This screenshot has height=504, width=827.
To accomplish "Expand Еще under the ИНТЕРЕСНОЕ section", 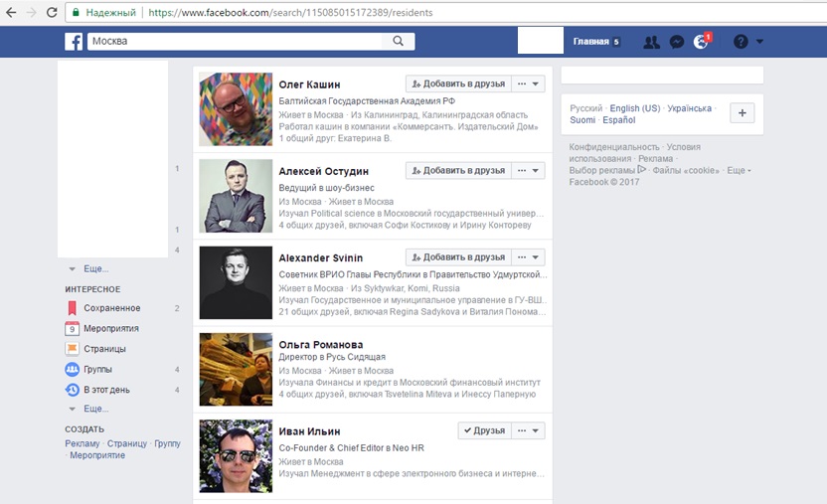I will 95,409.
